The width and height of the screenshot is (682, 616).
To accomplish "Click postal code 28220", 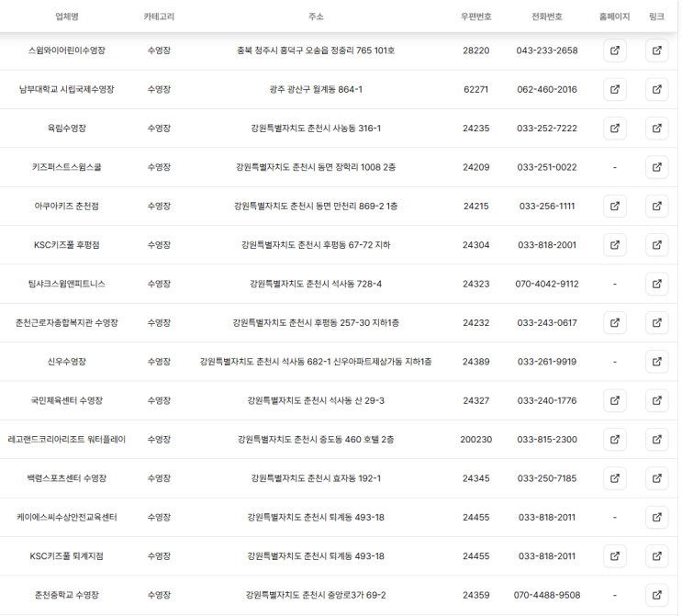I will click(x=475, y=50).
